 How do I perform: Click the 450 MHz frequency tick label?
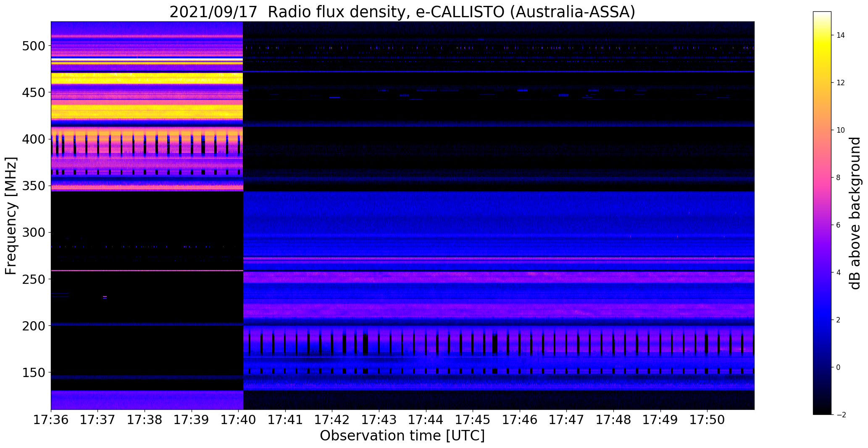tap(33, 92)
